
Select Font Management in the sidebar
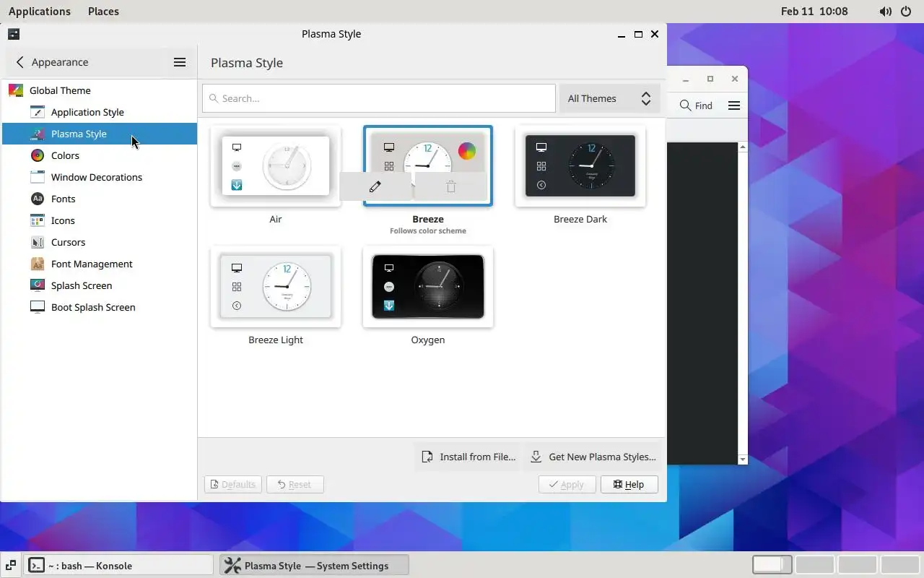tap(100, 264)
